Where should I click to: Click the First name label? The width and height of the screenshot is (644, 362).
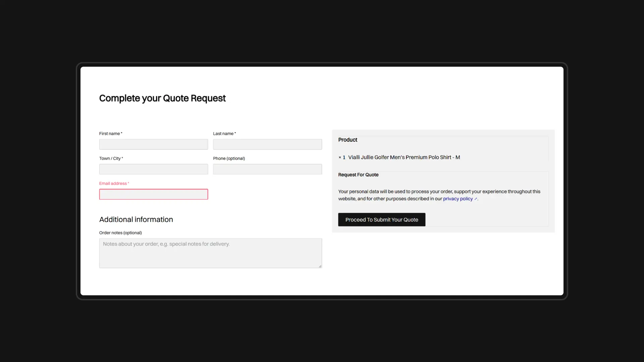[x=110, y=134]
